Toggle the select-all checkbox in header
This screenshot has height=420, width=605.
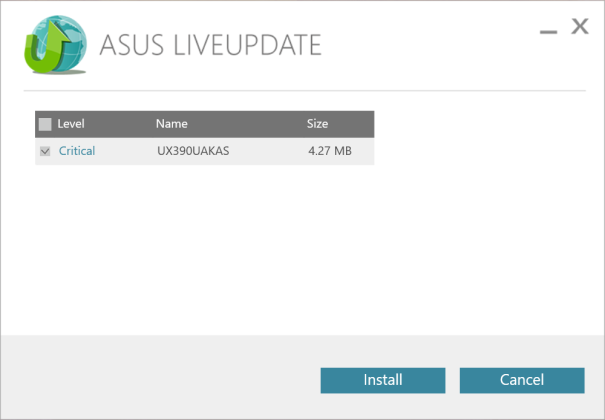pos(45,124)
